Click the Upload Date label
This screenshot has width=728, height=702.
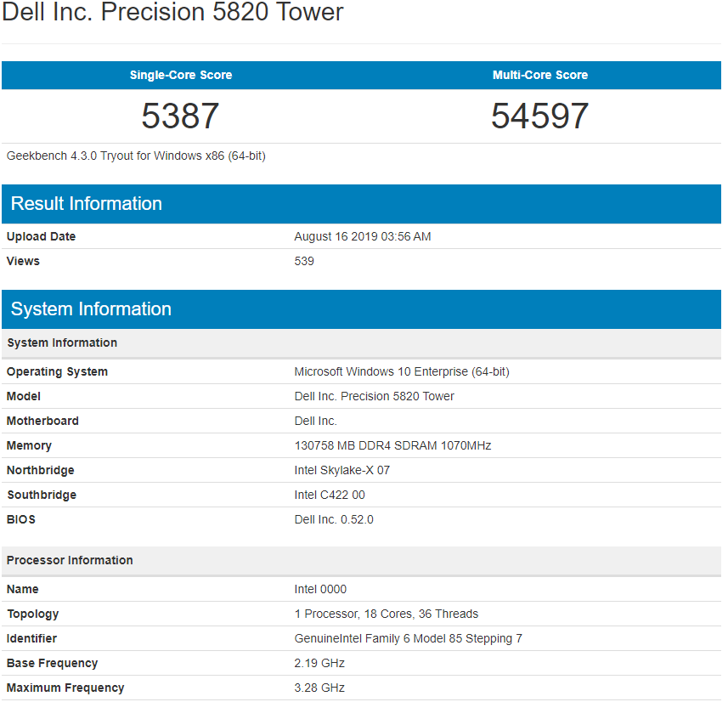click(x=41, y=236)
